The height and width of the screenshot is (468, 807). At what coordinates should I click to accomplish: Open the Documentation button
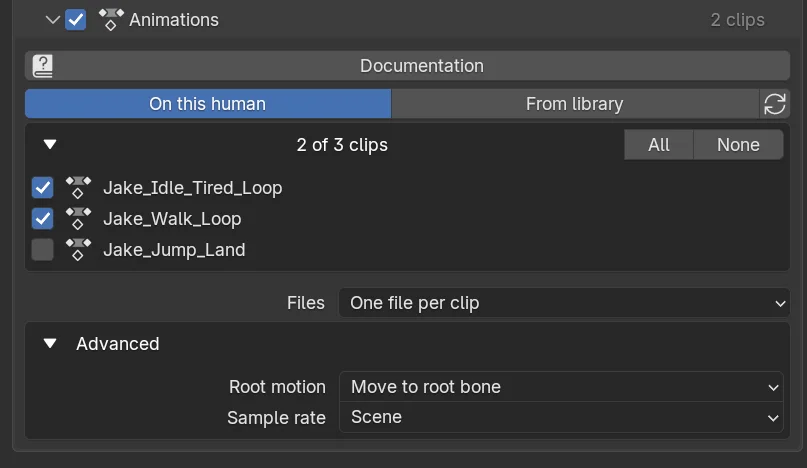(x=407, y=66)
